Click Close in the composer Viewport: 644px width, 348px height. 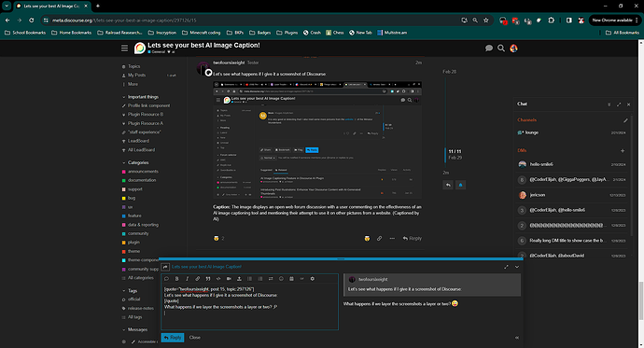click(195, 338)
